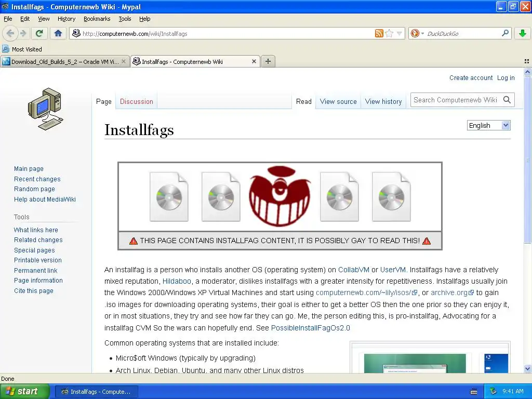Follow the UserVM link
This screenshot has width=532, height=399.
click(393, 270)
